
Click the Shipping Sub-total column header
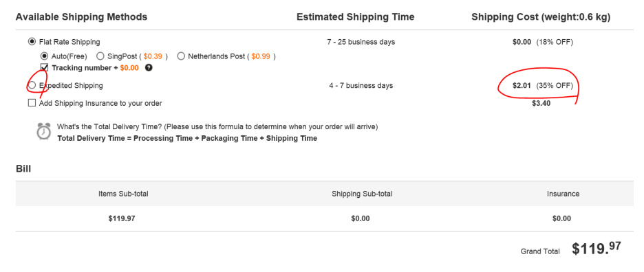tap(362, 194)
